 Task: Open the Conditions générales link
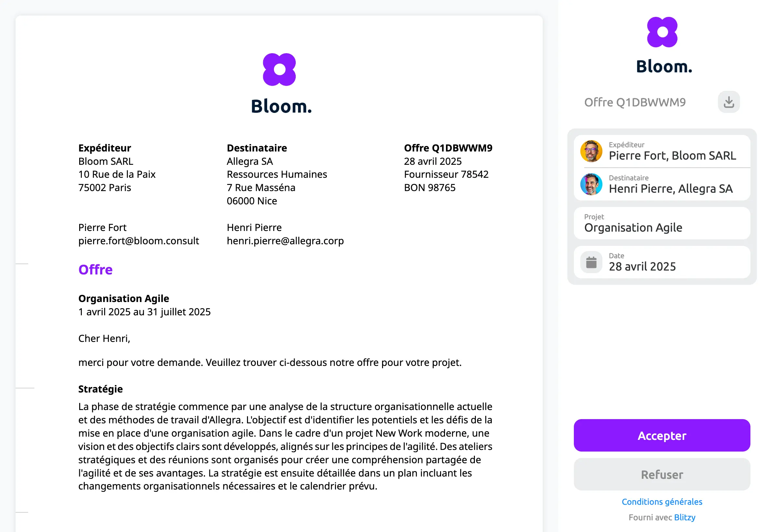(x=661, y=502)
